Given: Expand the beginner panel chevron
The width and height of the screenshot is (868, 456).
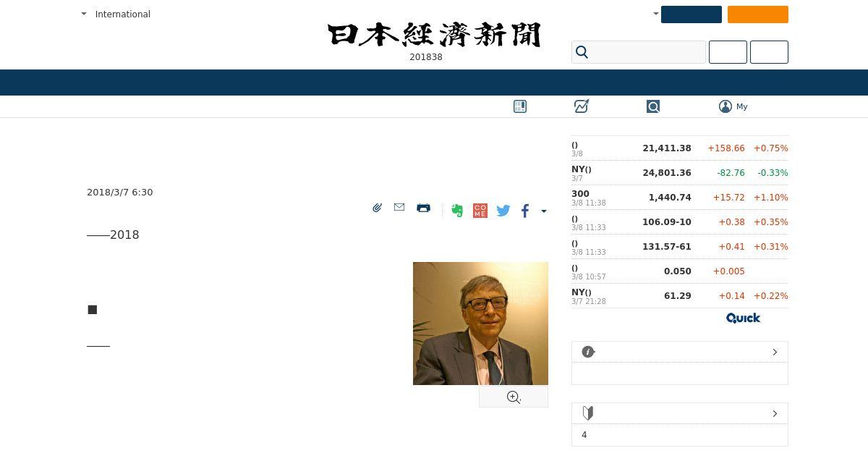Looking at the screenshot, I should point(775,413).
